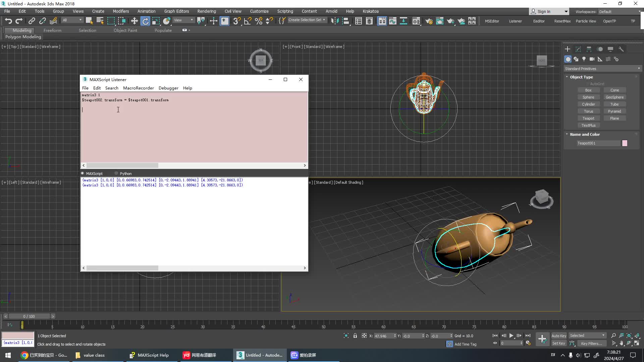Viewport: 644px width, 362px height.
Task: Open the Scripting menu
Action: pyautogui.click(x=285, y=11)
